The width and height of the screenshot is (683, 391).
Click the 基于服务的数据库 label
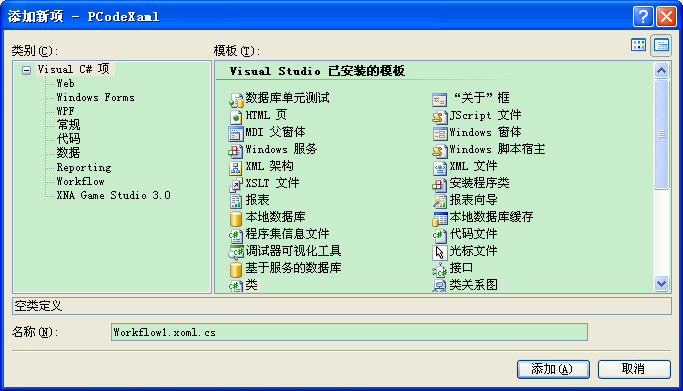coord(293,268)
